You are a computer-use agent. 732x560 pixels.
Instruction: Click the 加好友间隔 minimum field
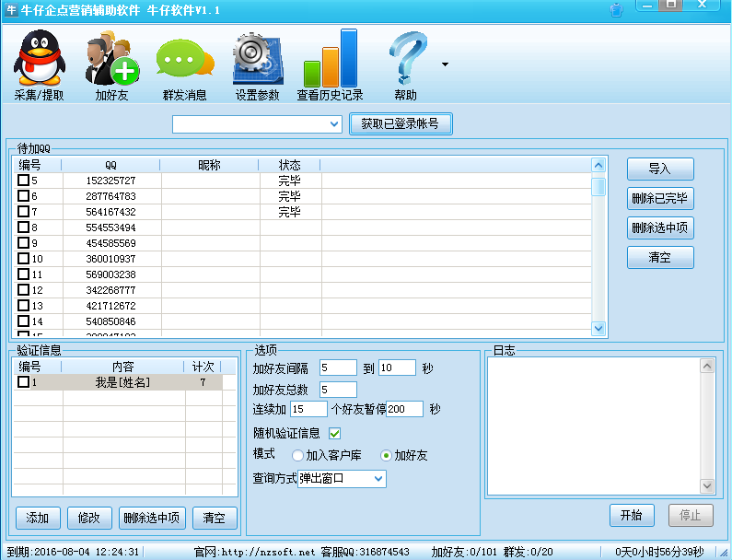(338, 367)
